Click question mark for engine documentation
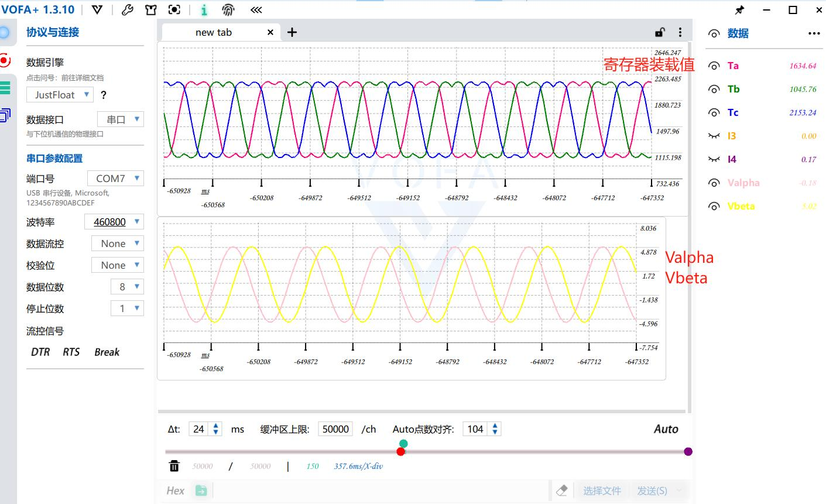 [104, 95]
